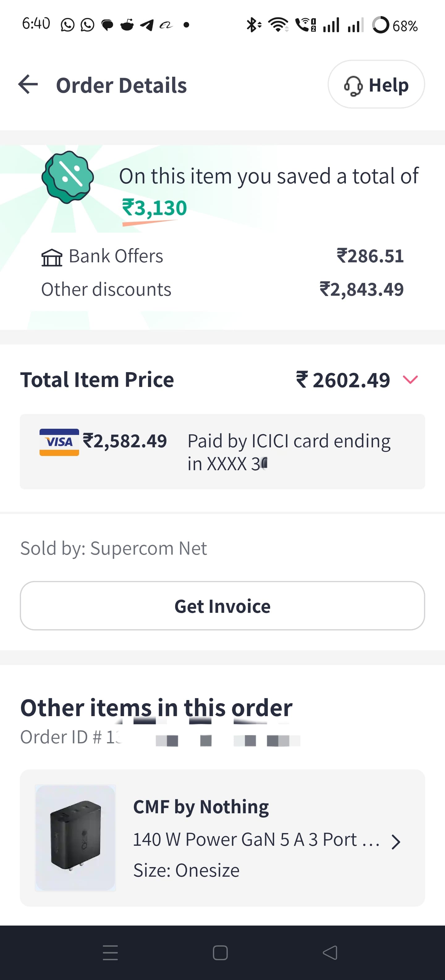Tap the Telegram notification icon in status bar
Screen dimensions: 445x980
click(x=147, y=25)
